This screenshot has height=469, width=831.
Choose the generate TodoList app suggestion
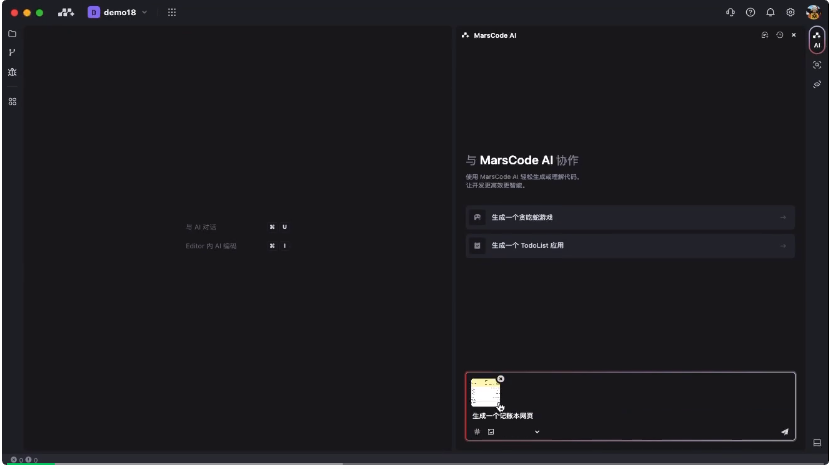(x=630, y=246)
